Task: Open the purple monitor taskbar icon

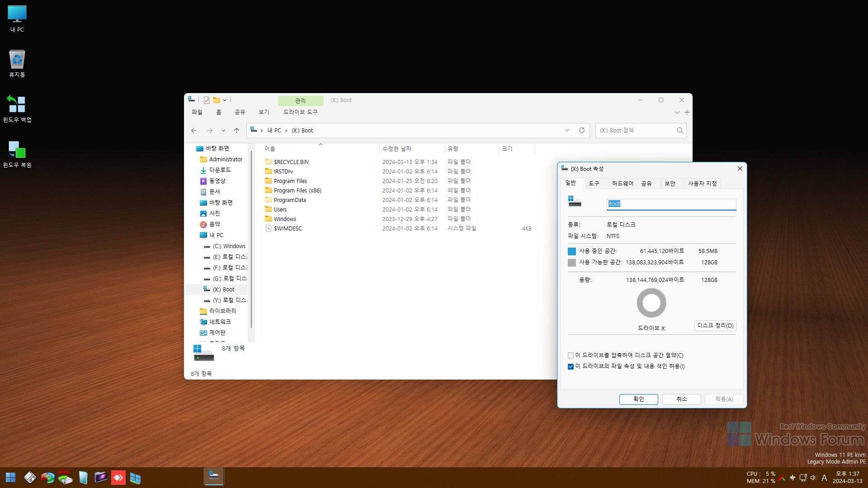Action: (101, 478)
